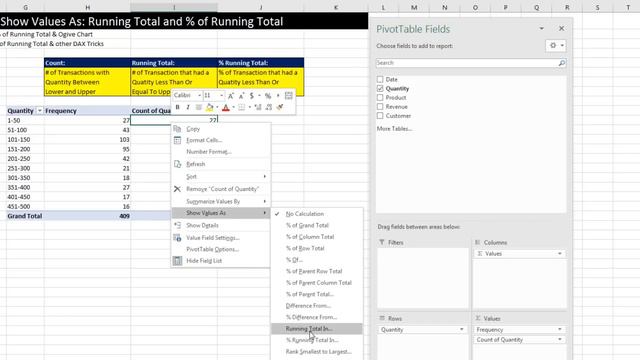Image resolution: width=640 pixels, height=360 pixels.
Task: Select the Grand Total 409 cell
Action: [x=87, y=216]
